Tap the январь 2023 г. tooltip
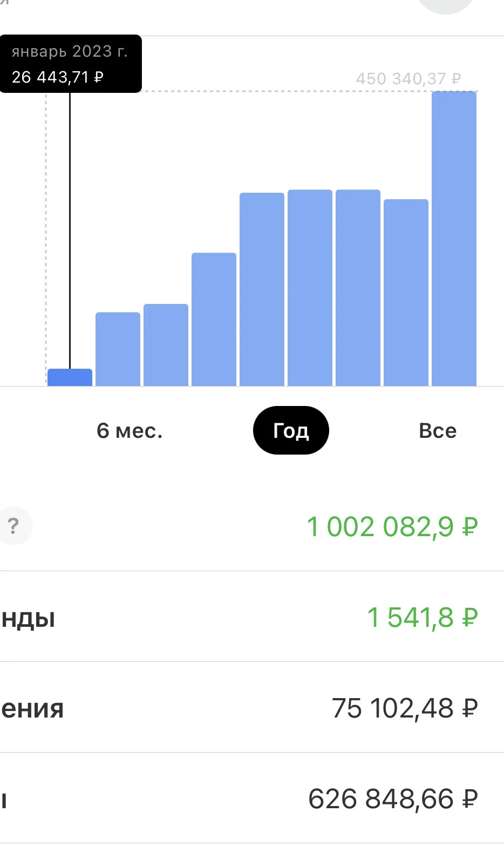The width and height of the screenshot is (504, 846). click(x=71, y=64)
